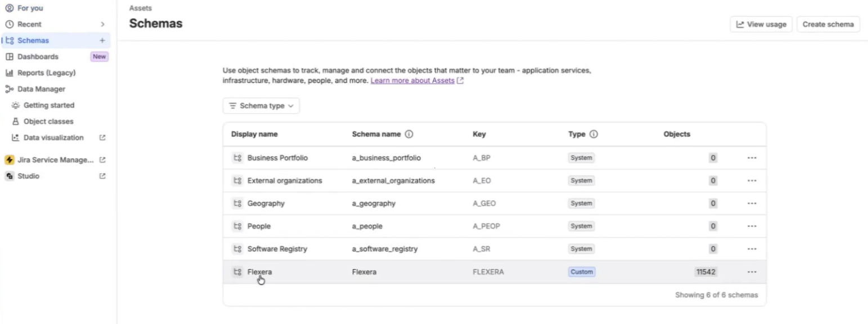
Task: Open more actions for Flexera row
Action: [752, 272]
